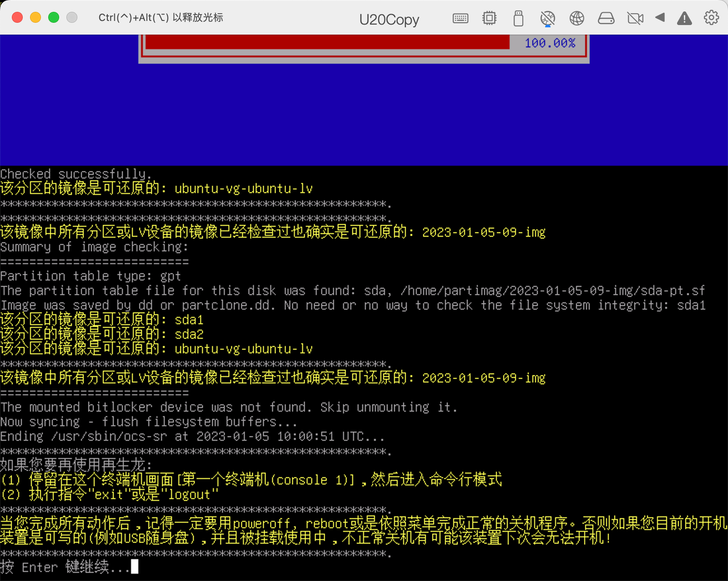Image resolution: width=728 pixels, height=581 pixels.
Task: Toggle the disconnected satellite network device
Action: [547, 18]
